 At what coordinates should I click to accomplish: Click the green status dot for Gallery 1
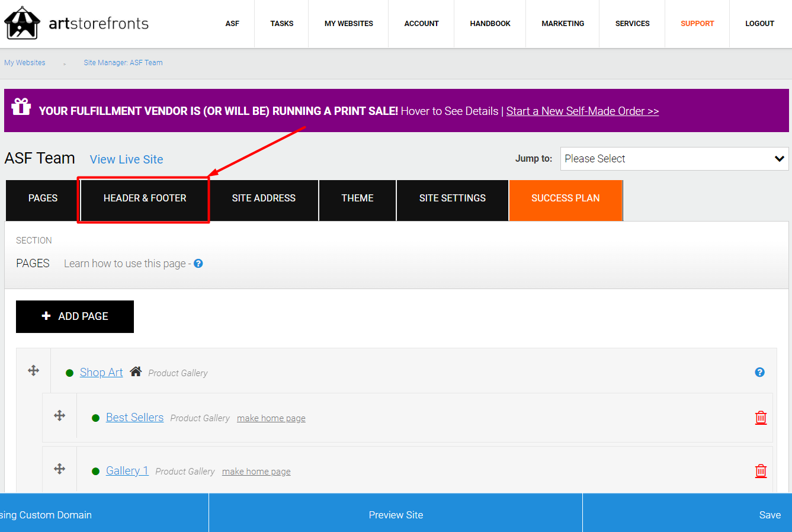coord(95,472)
